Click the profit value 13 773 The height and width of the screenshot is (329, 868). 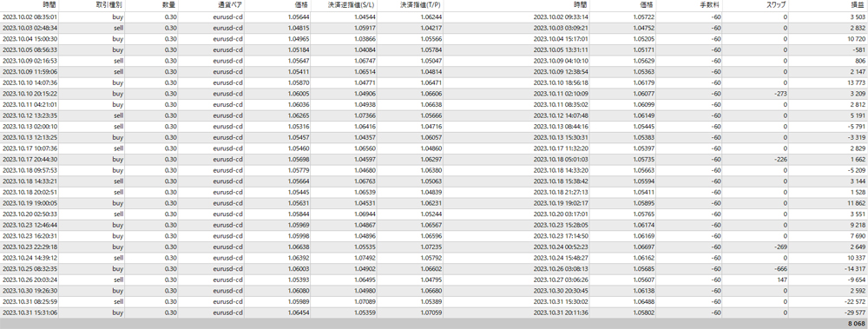pos(855,82)
